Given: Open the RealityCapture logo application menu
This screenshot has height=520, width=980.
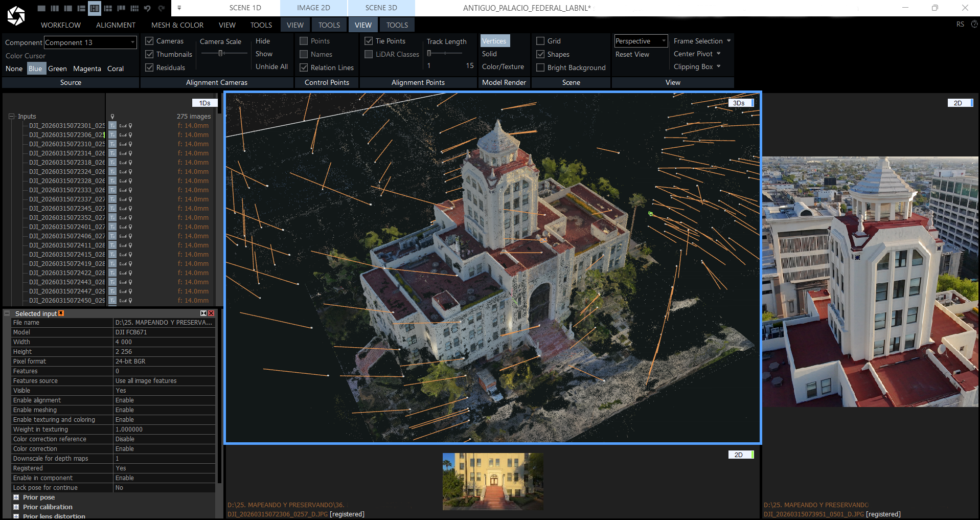Looking at the screenshot, I should [16, 15].
